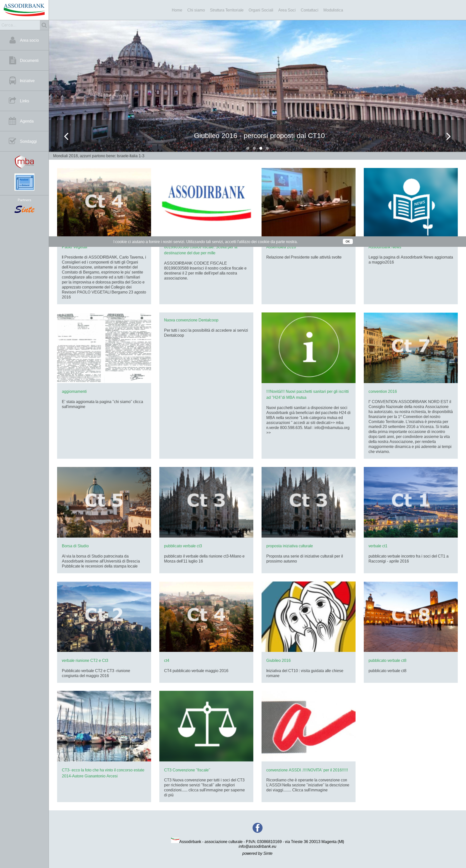Open the Home menu item
This screenshot has width=466, height=868.
point(177,10)
